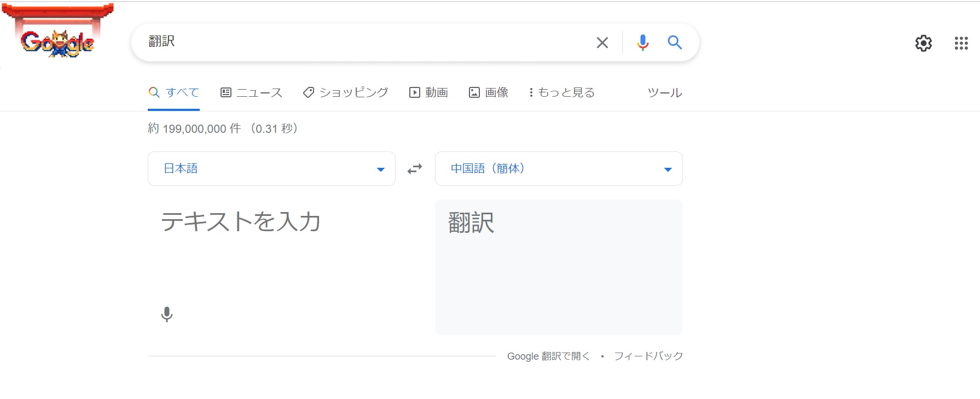Screen dimensions: 980x399
Task: Start voice search with the colored microphone
Action: (642, 43)
